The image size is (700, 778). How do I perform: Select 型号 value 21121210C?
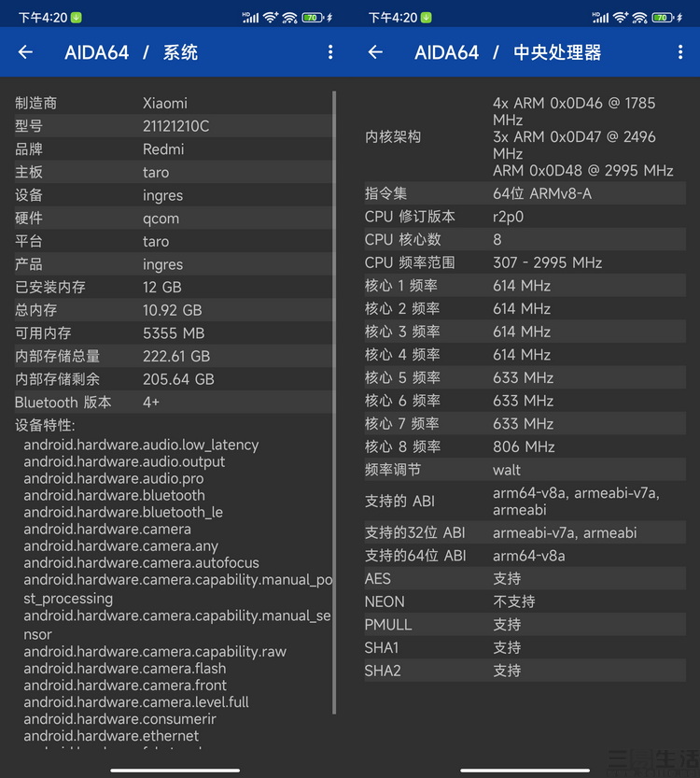point(176,126)
